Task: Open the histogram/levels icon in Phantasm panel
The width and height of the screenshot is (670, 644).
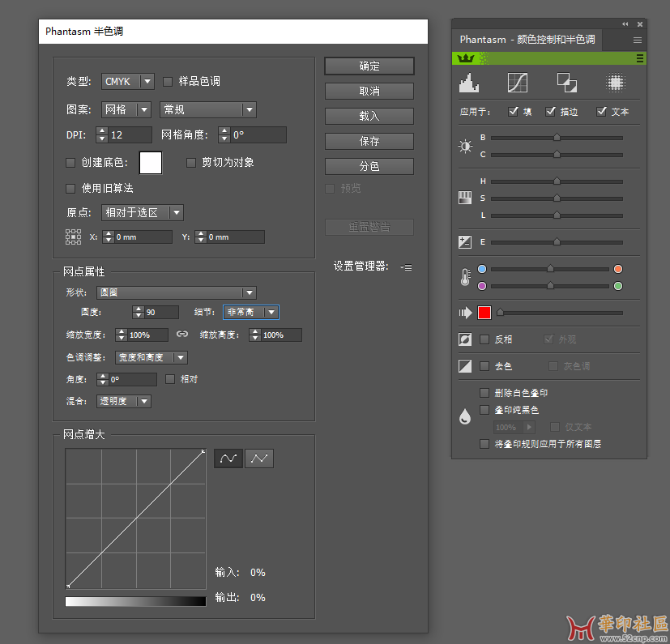Action: point(469,83)
